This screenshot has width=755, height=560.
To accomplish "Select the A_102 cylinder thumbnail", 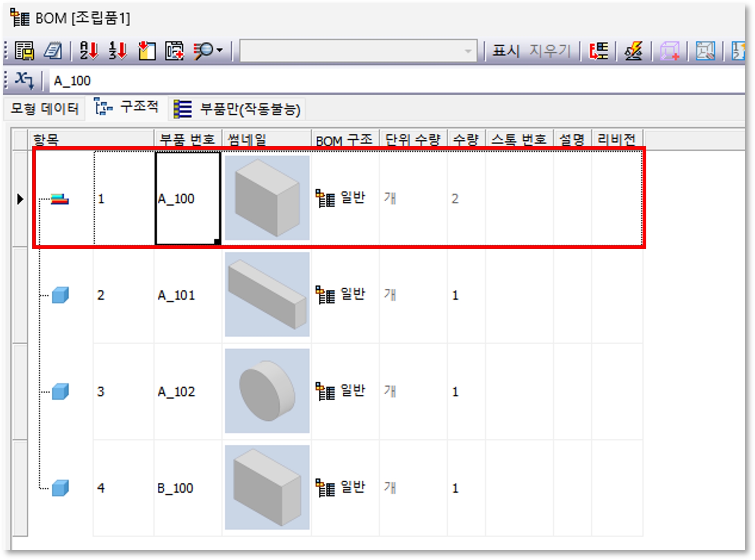I will tap(267, 391).
